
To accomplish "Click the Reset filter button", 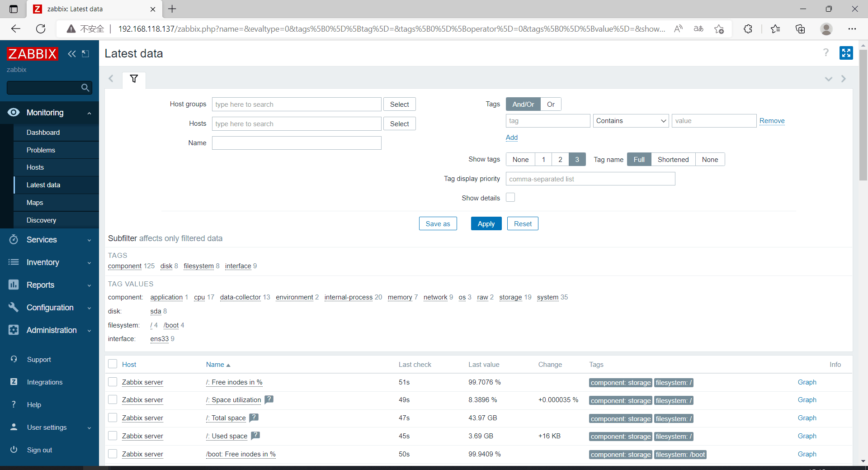I will 523,223.
